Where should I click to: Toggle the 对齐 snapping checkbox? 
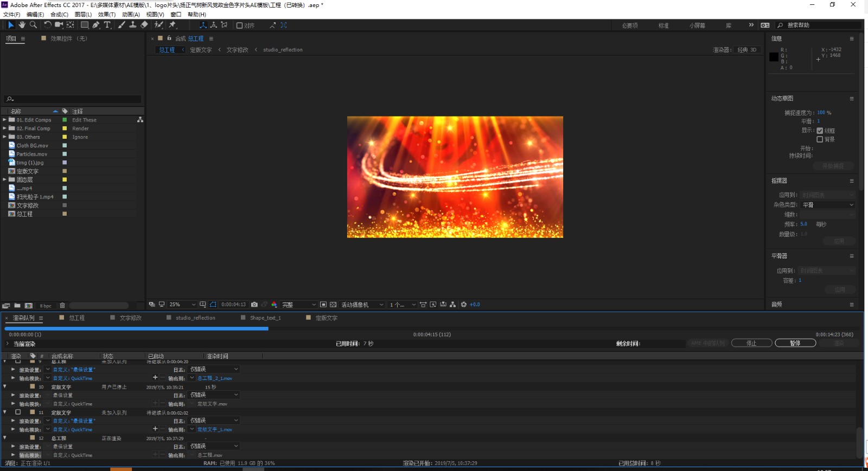[x=239, y=25]
